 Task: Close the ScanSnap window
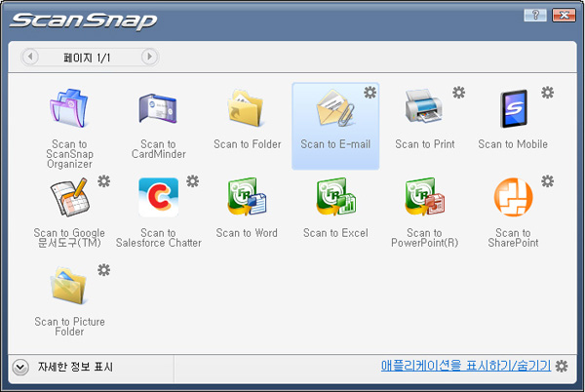564,15
